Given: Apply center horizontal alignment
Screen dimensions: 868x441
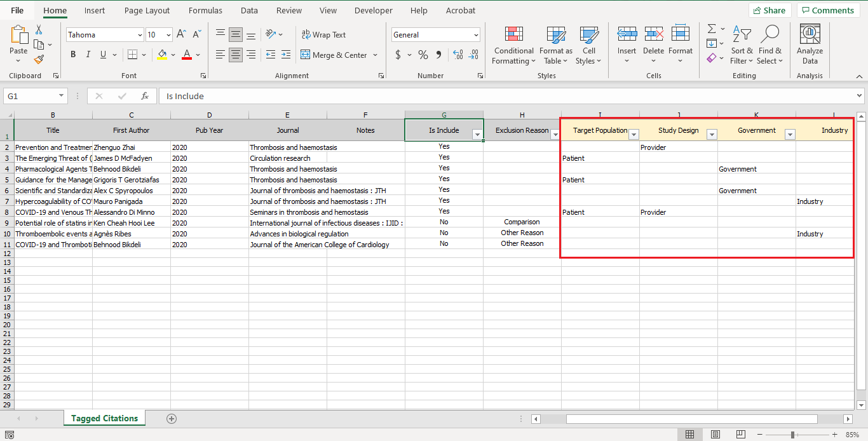Looking at the screenshot, I should 236,55.
